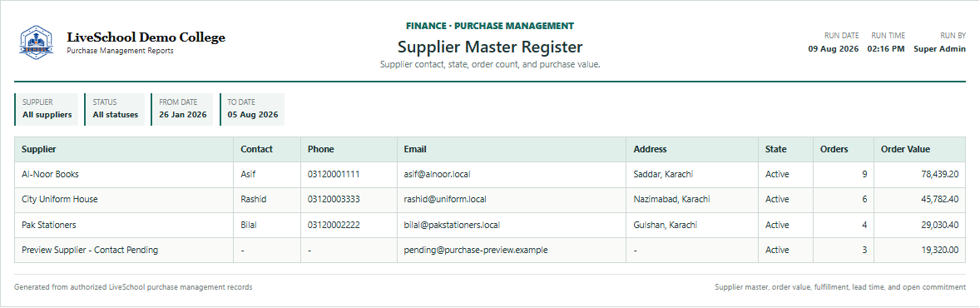Click orders count 6 for City Uniform House
Image resolution: width=980 pixels, height=308 pixels.
[864, 200]
